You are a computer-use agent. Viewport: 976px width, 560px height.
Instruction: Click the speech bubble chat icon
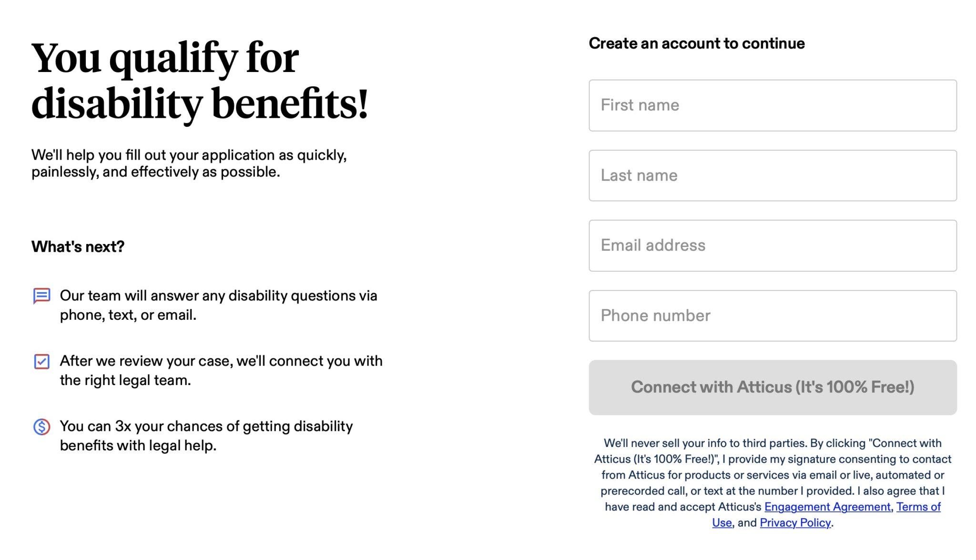click(41, 295)
